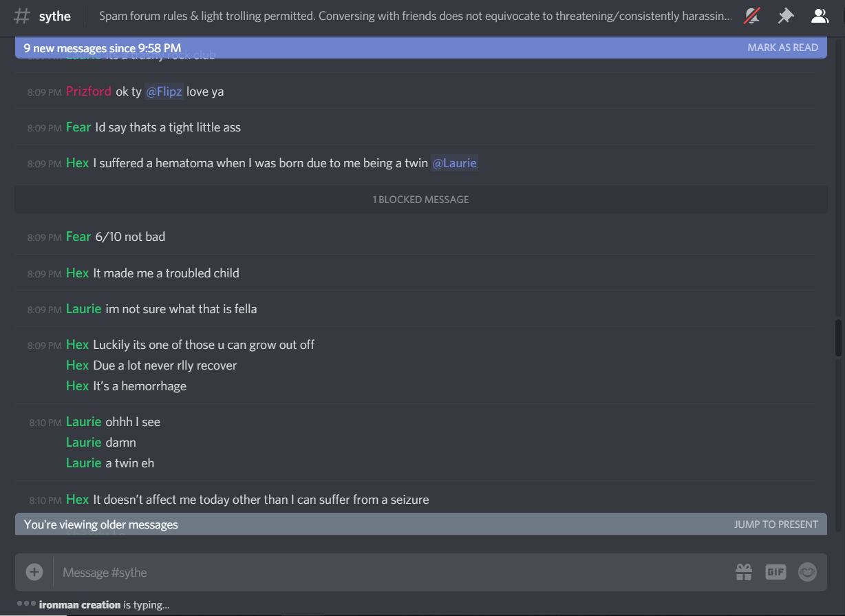Open pinned messages with pin icon
The width and height of the screenshot is (845, 616).
pyautogui.click(x=786, y=16)
